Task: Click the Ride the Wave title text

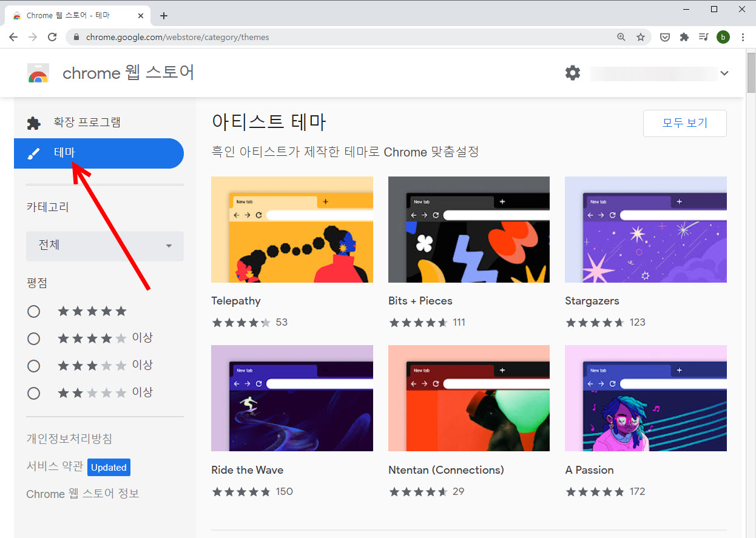Action: point(248,470)
